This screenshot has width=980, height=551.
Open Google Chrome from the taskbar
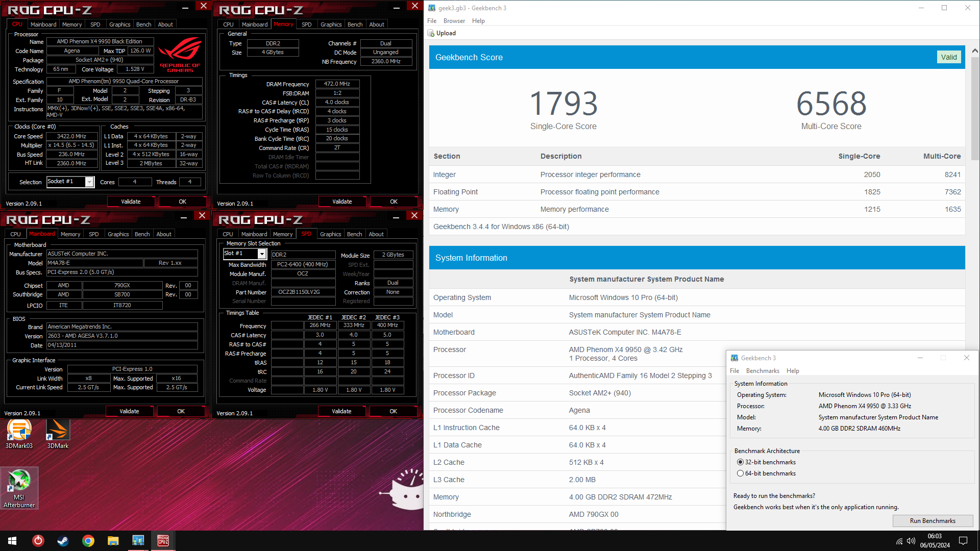click(x=88, y=541)
